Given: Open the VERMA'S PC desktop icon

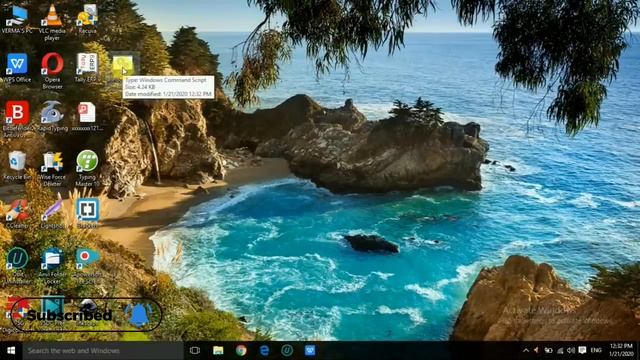Looking at the screenshot, I should pos(17,19).
